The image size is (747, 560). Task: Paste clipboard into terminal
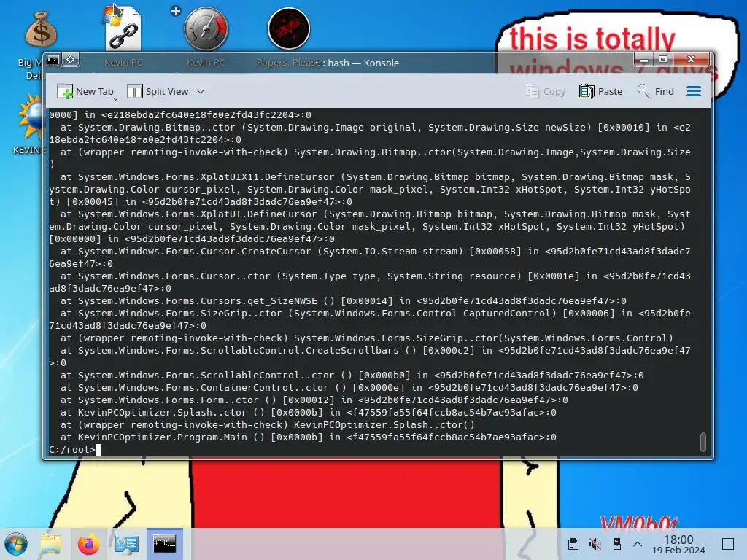pyautogui.click(x=601, y=91)
